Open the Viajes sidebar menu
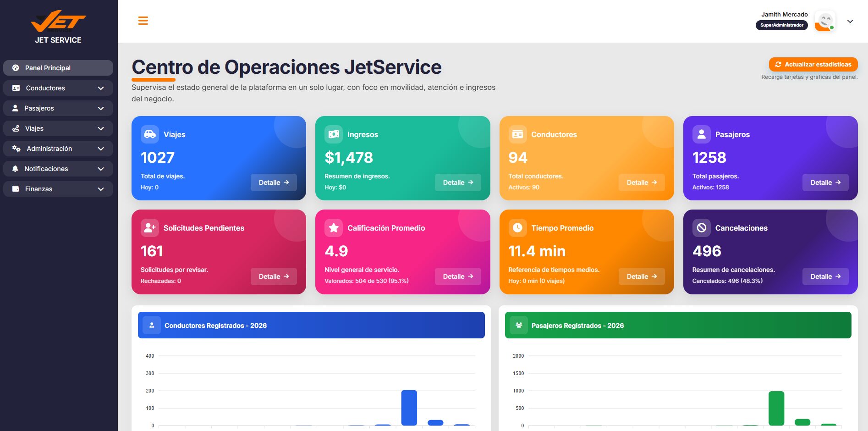This screenshot has height=431, width=868. click(x=58, y=128)
